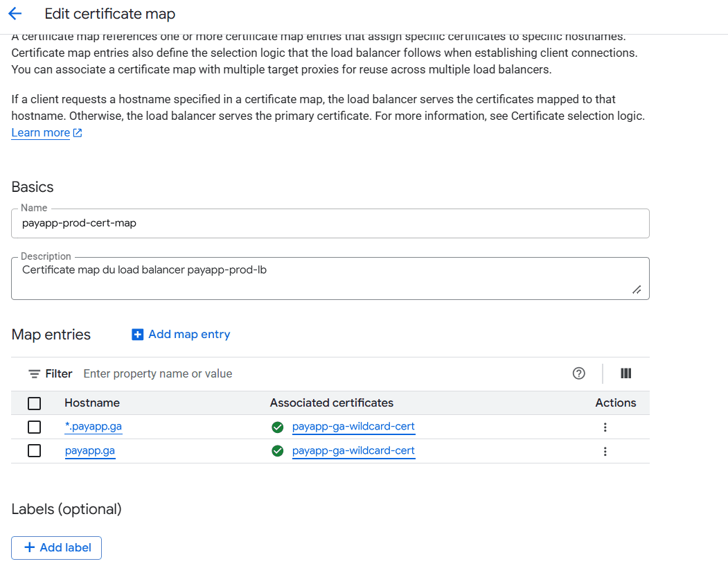Click green status check for payapp.ga row
728x566 pixels.
pos(278,451)
